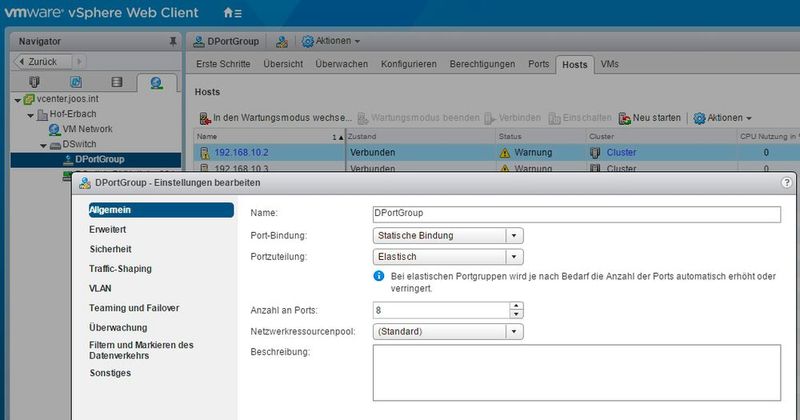The width and height of the screenshot is (800, 420).
Task: Open the Cluster link for 192.168.10.2
Action: point(621,153)
